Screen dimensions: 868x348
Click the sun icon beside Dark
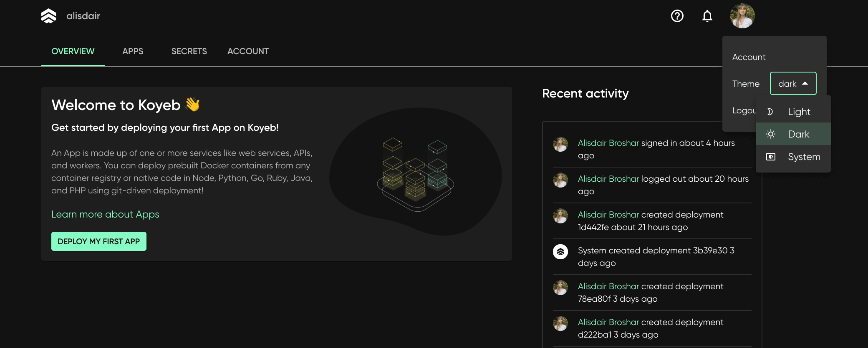(x=771, y=134)
